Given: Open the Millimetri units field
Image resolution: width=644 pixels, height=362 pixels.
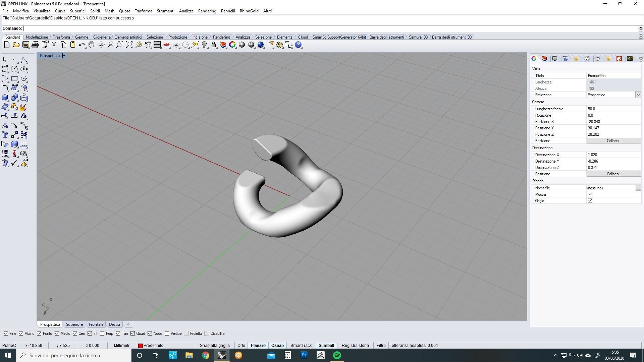Looking at the screenshot, I should click(x=122, y=346).
